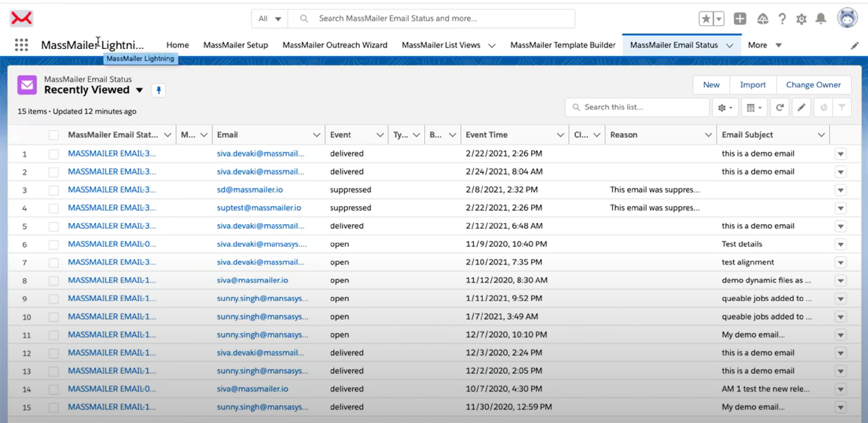Open Event column header menu chevron

380,135
